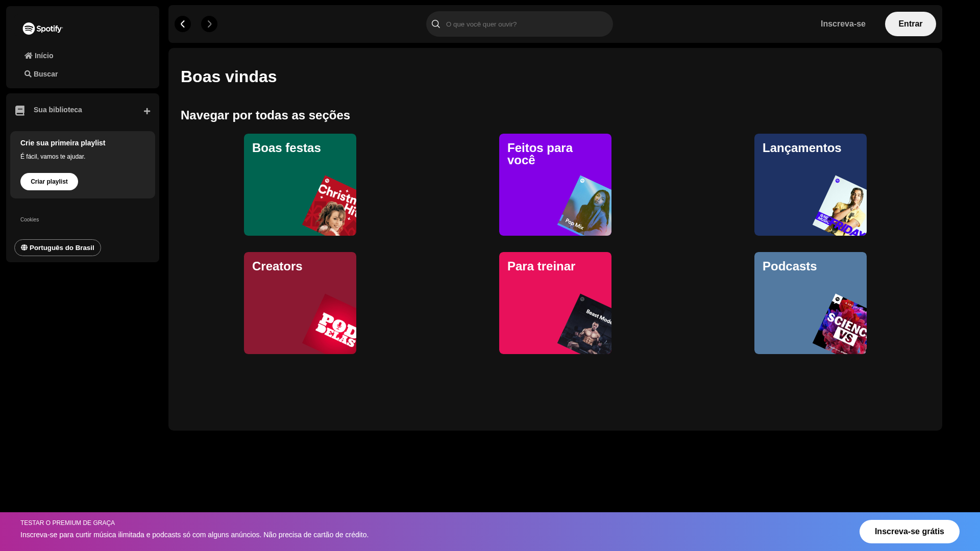This screenshot has width=980, height=551.
Task: Open the Cookies settings link
Action: (x=29, y=219)
